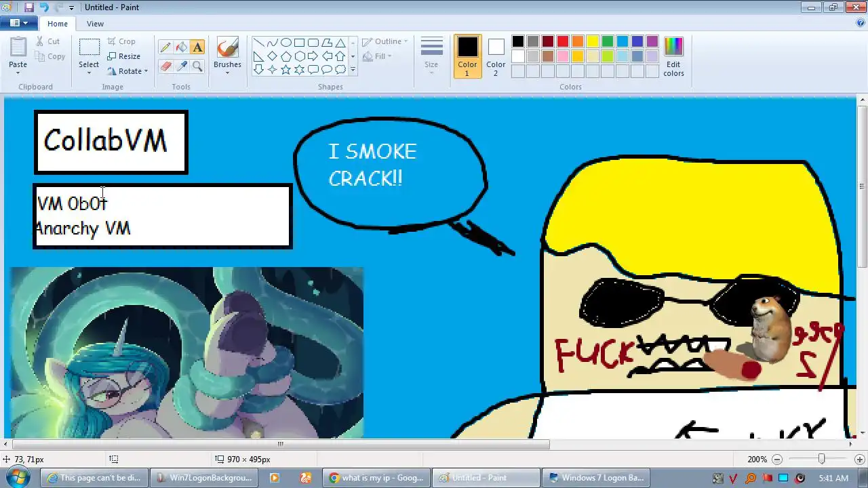Select the Four-point star shape
The height and width of the screenshot is (488, 868).
273,70
